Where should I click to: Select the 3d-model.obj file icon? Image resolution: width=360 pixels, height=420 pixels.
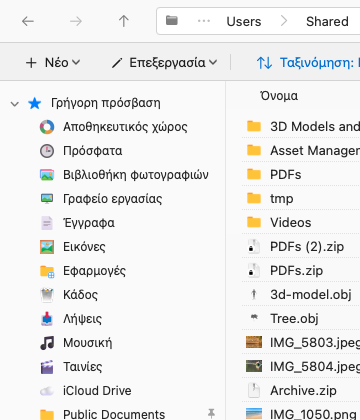point(254,295)
